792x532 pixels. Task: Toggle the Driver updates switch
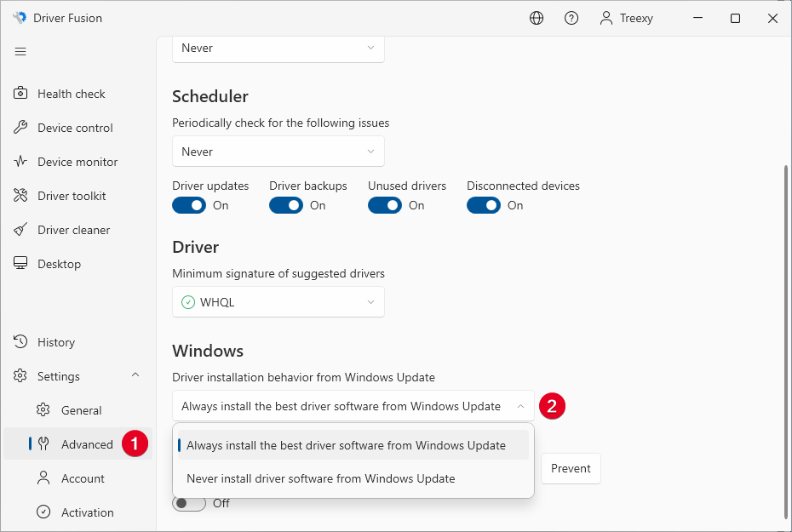click(189, 205)
